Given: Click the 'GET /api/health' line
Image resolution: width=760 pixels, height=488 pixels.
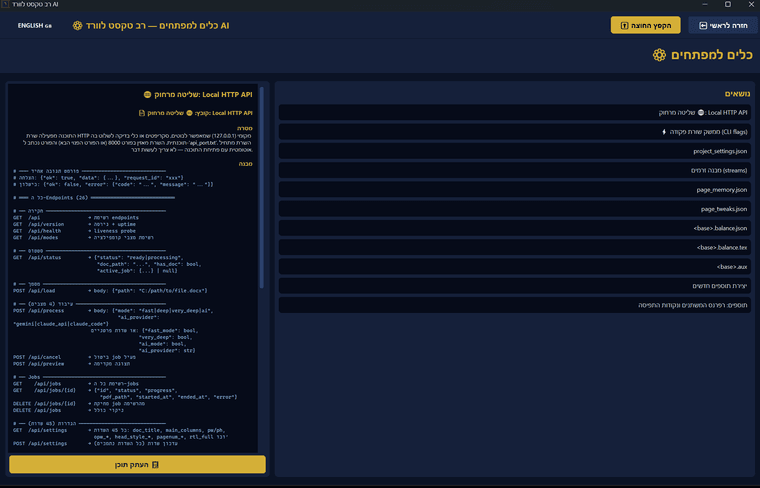Looking at the screenshot, I should tap(74, 231).
